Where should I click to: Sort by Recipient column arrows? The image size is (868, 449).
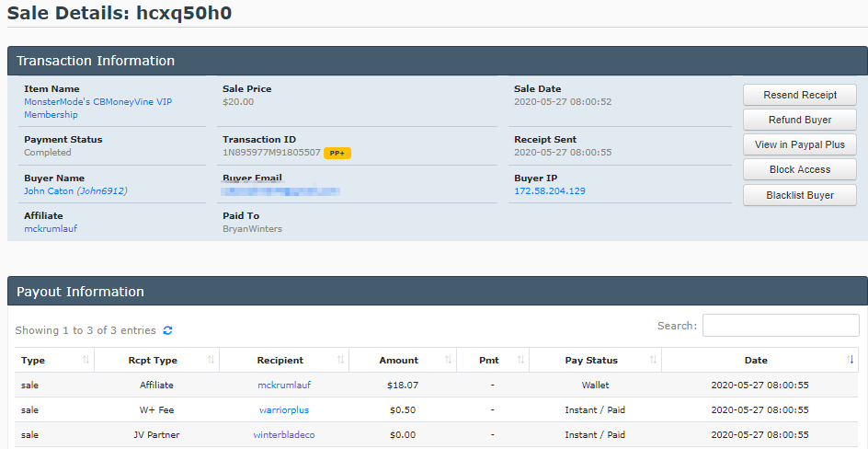point(340,360)
